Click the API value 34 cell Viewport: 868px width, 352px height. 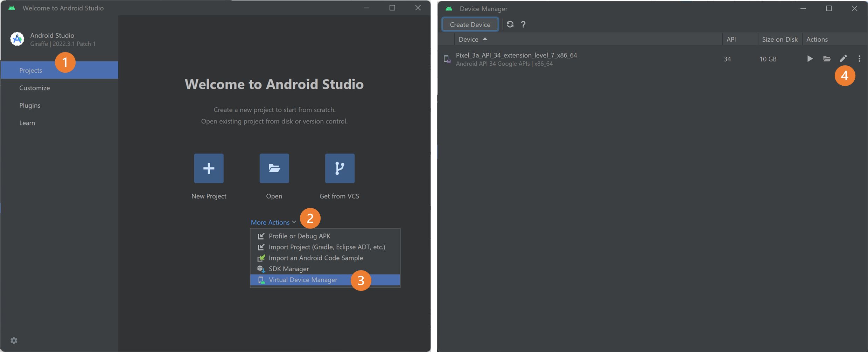click(x=727, y=59)
